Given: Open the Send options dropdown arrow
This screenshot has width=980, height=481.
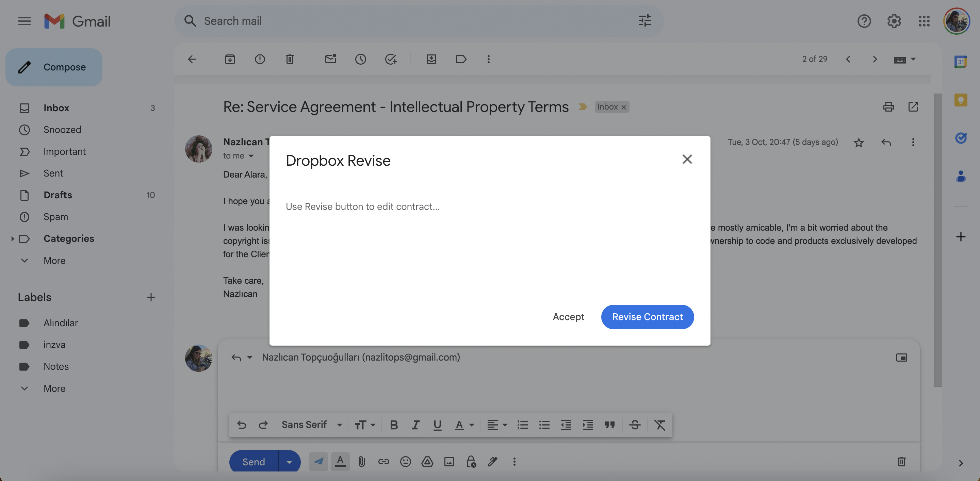Looking at the screenshot, I should [x=289, y=462].
